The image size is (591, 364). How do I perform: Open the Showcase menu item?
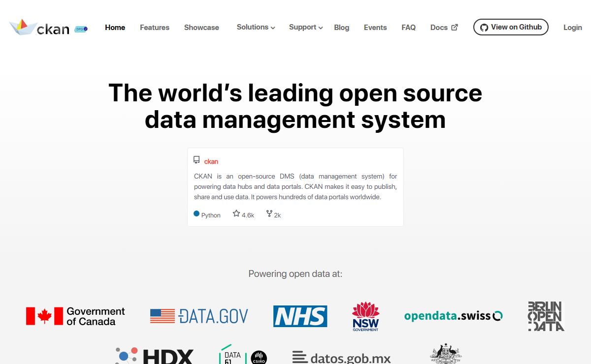pos(201,28)
